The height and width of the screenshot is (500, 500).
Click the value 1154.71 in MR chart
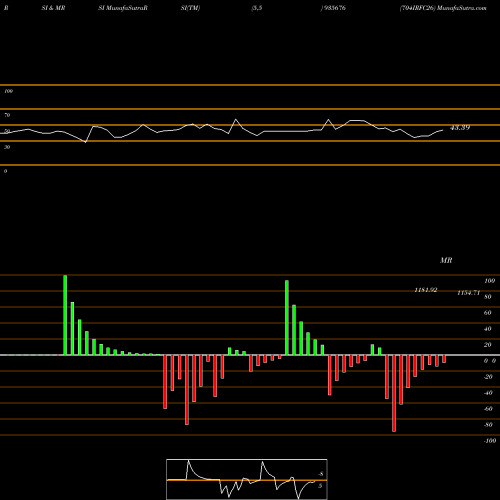(x=468, y=293)
